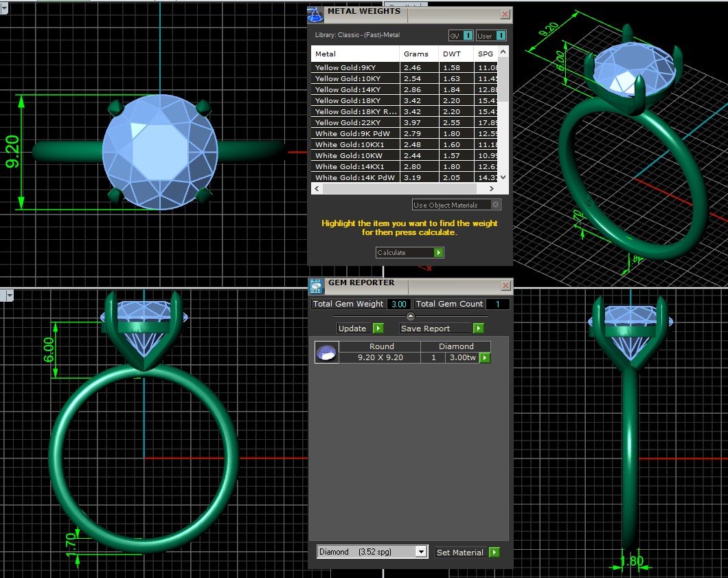Click the Gem Reporter panel icon

[x=316, y=286]
